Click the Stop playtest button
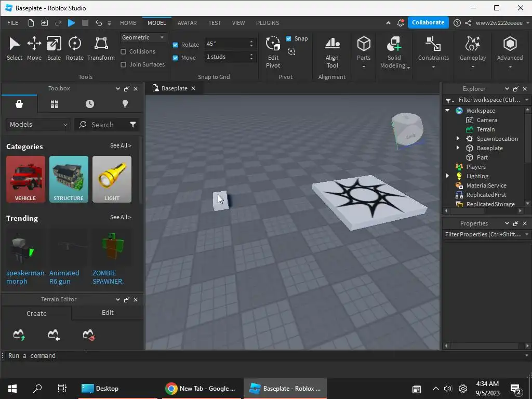The height and width of the screenshot is (399, 532). pyautogui.click(x=85, y=23)
